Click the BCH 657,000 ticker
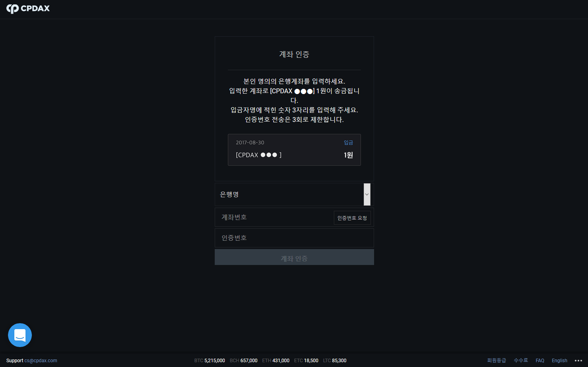This screenshot has width=588, height=367. coord(243,361)
